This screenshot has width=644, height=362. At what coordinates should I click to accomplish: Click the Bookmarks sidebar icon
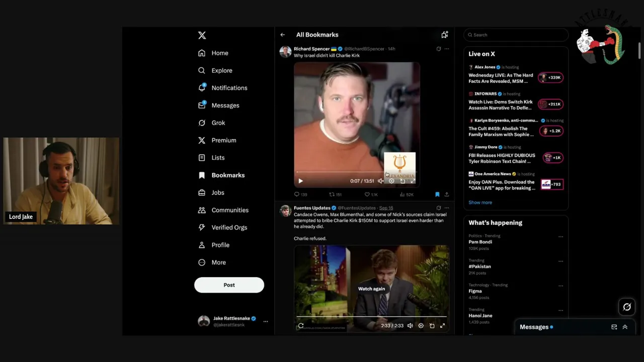[202, 175]
